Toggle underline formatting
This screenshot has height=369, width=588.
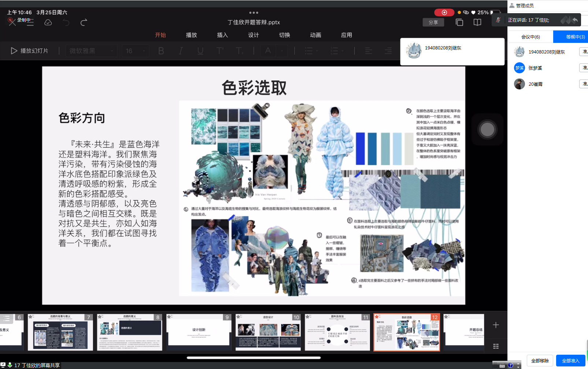200,51
